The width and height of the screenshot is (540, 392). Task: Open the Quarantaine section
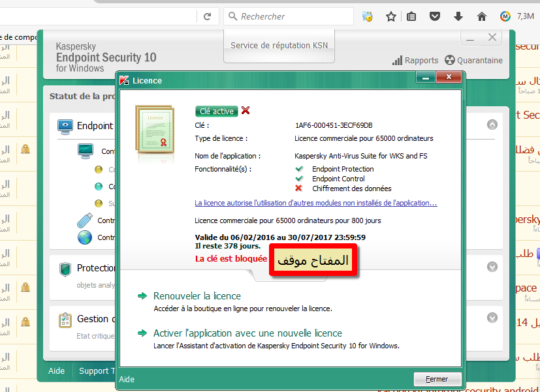(x=473, y=61)
